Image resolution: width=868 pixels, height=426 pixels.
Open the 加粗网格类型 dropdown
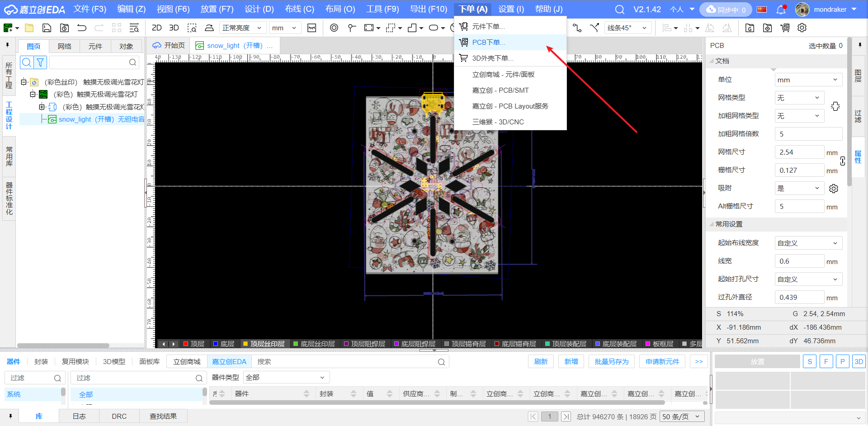click(x=799, y=116)
